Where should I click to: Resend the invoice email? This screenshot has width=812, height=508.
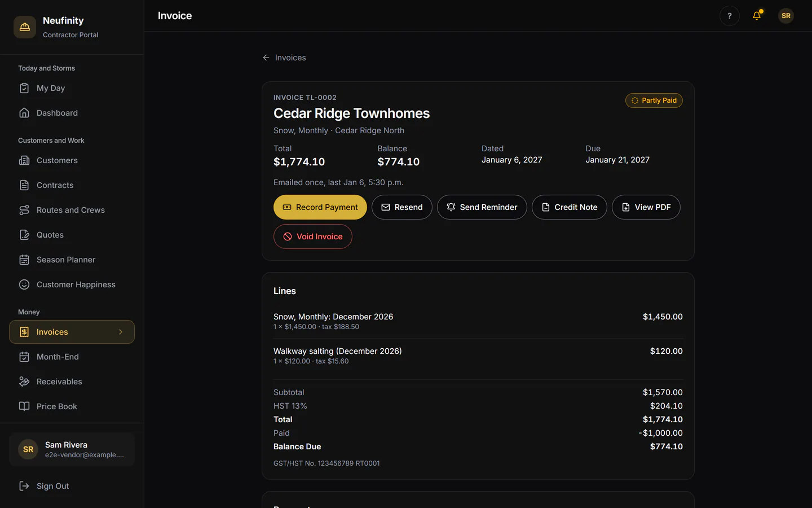402,207
